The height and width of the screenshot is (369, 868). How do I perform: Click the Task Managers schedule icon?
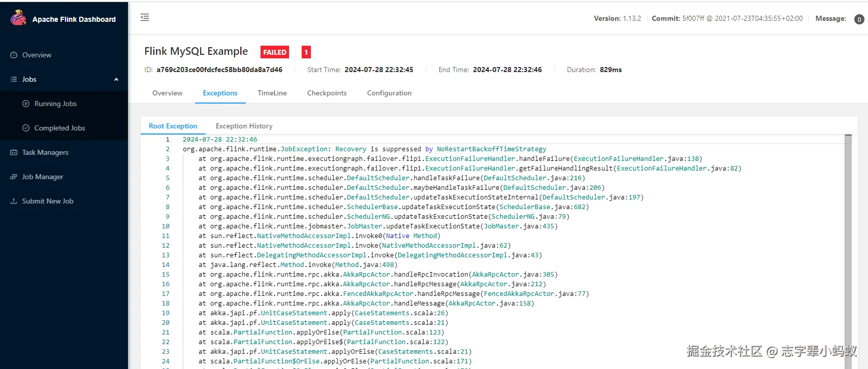pyautogui.click(x=14, y=152)
